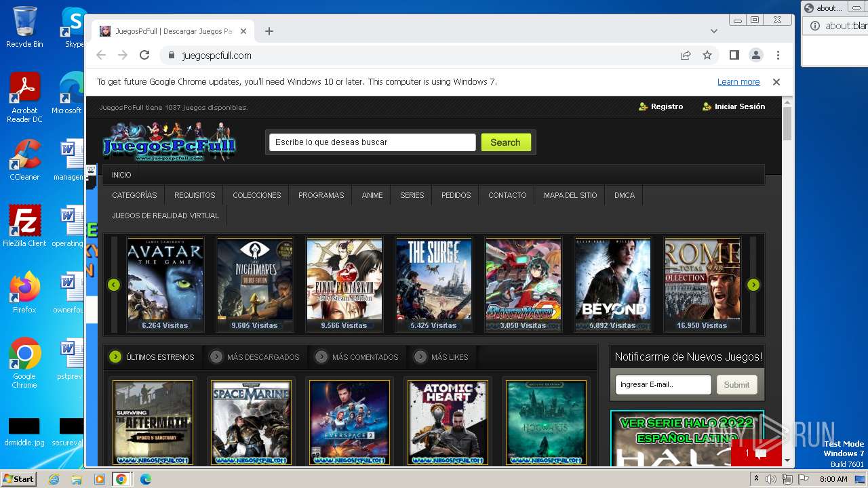The width and height of the screenshot is (868, 488).
Task: Open the Windows Start menu
Action: click(x=18, y=479)
